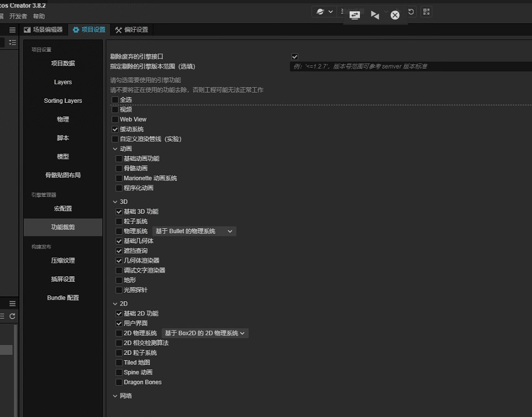Uncheck 遮挡查询 checkbox
Viewport: 532px width, 417px height.
tap(119, 251)
